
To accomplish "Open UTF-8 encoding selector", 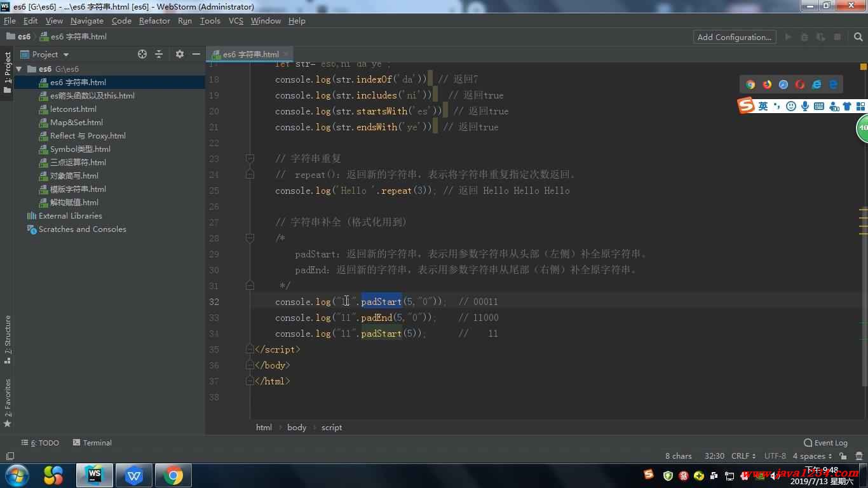I will click(x=775, y=456).
